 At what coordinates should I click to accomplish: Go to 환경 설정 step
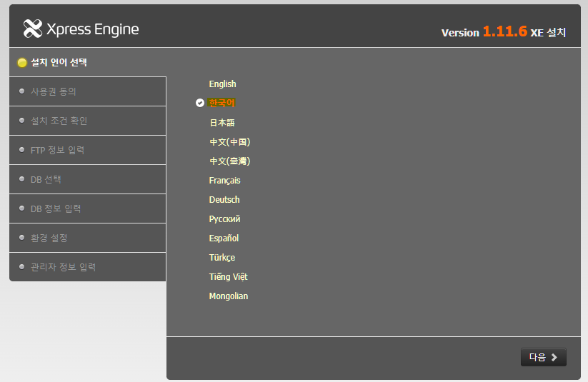(87, 238)
